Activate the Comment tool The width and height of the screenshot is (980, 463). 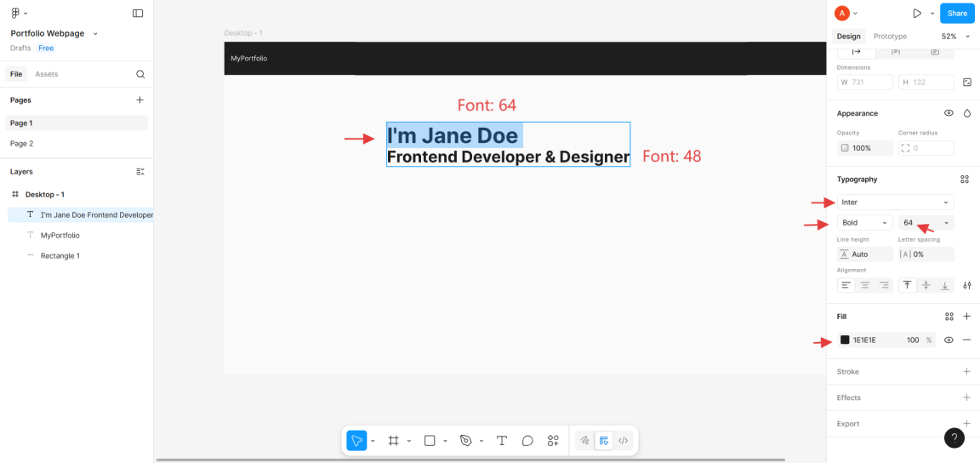(527, 441)
